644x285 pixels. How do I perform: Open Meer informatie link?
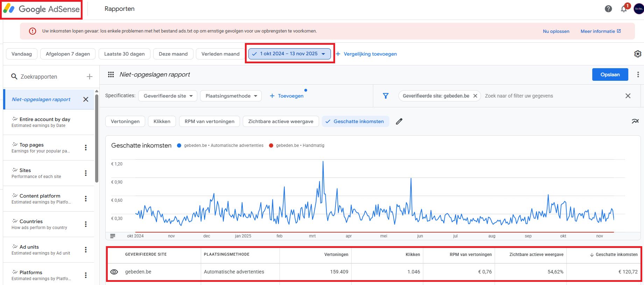pos(601,31)
